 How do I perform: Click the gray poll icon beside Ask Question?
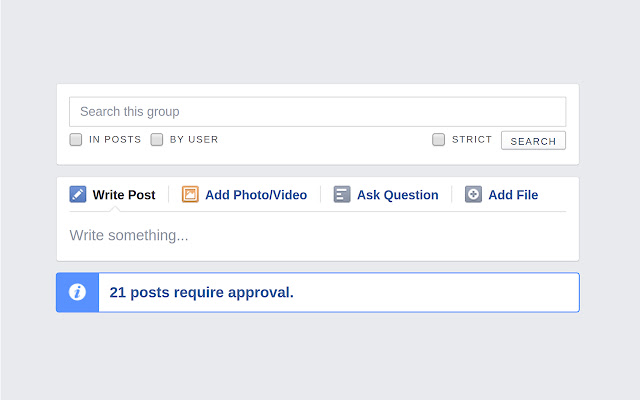point(342,194)
